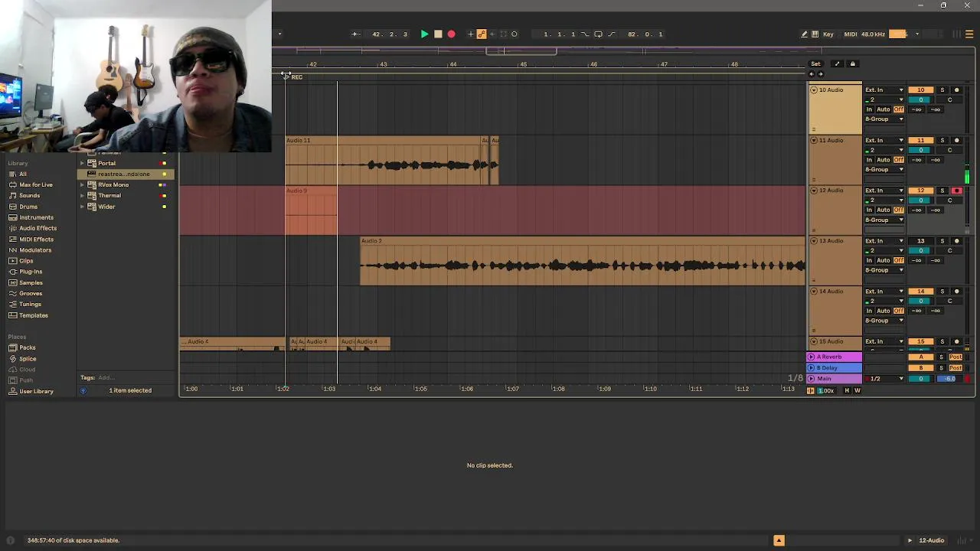Click the Automation Mode icon beside Set
The image size is (980, 551).
click(837, 64)
